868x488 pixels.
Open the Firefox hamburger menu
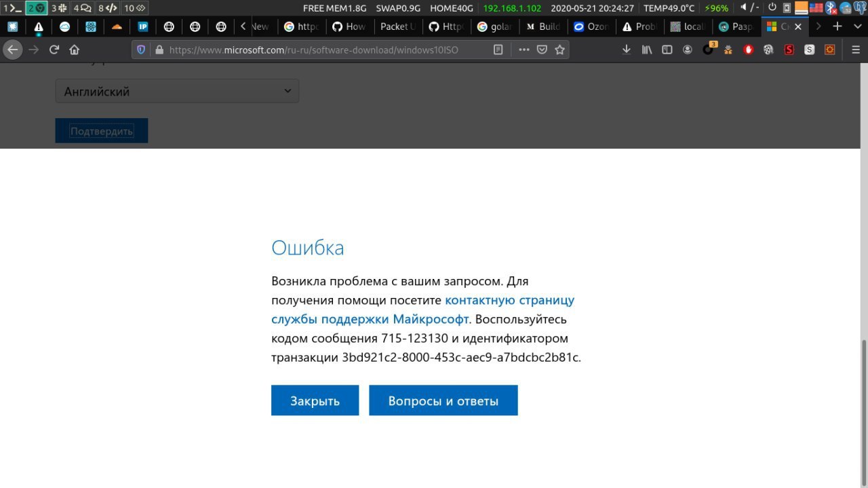[854, 50]
